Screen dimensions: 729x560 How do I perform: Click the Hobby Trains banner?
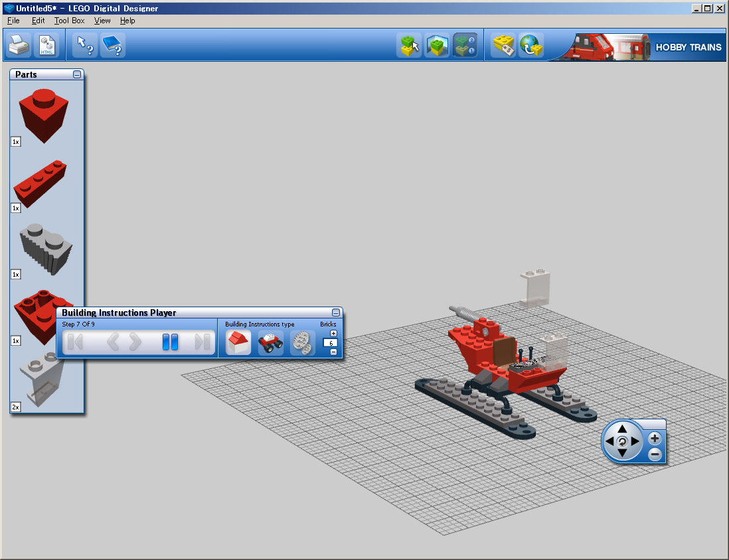point(639,46)
